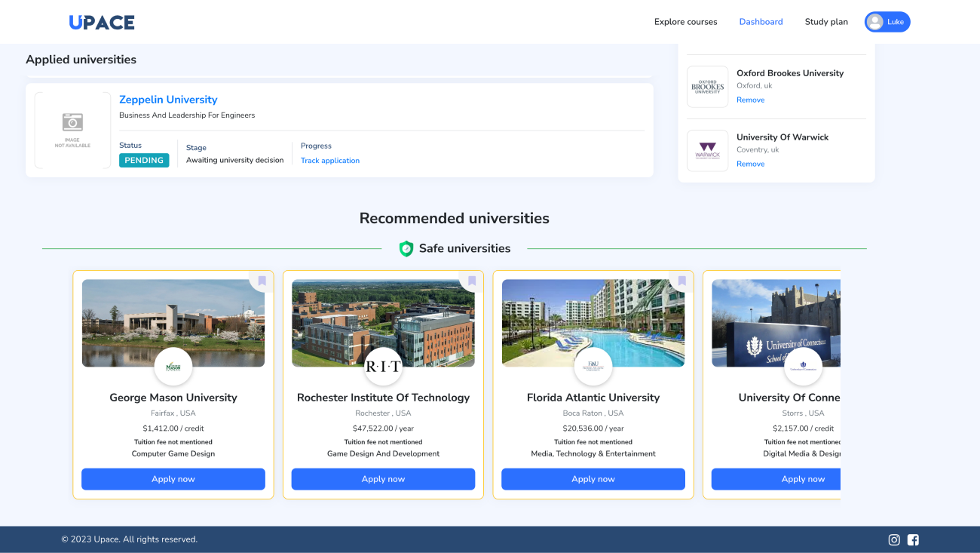
Task: Click the RIT circular logo
Action: coord(383,367)
